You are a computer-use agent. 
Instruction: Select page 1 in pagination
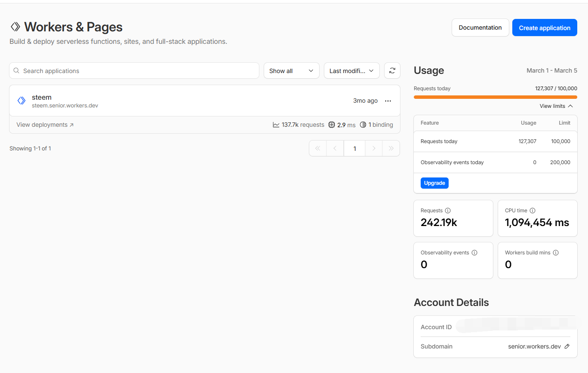[354, 148]
